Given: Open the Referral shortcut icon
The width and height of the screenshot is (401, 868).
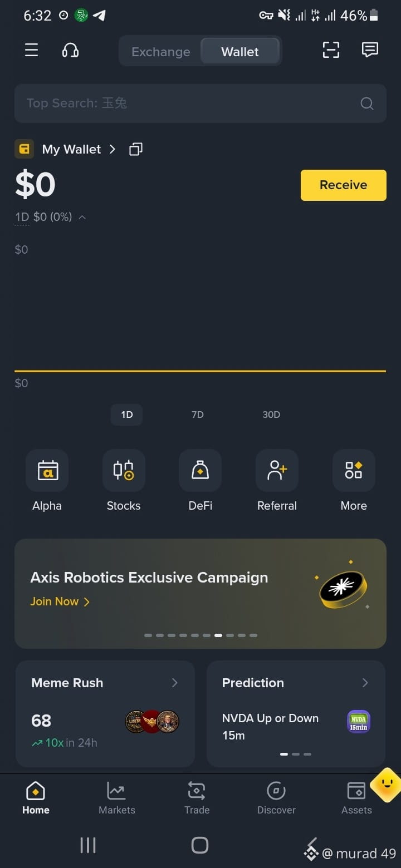Looking at the screenshot, I should [277, 470].
